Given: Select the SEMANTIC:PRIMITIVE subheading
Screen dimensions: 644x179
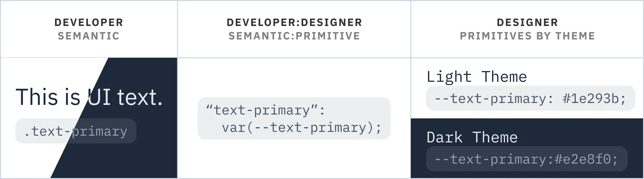Looking at the screenshot, I should [294, 36].
